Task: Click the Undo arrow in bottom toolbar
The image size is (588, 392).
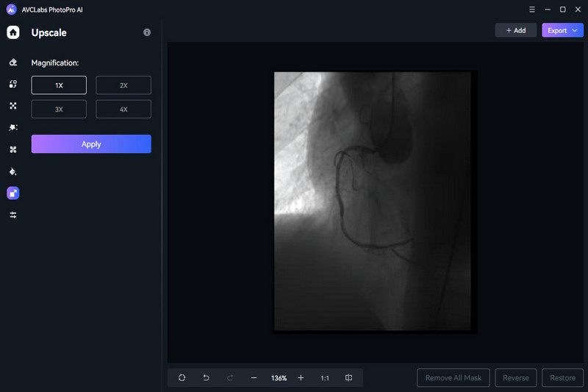Action: [206, 378]
